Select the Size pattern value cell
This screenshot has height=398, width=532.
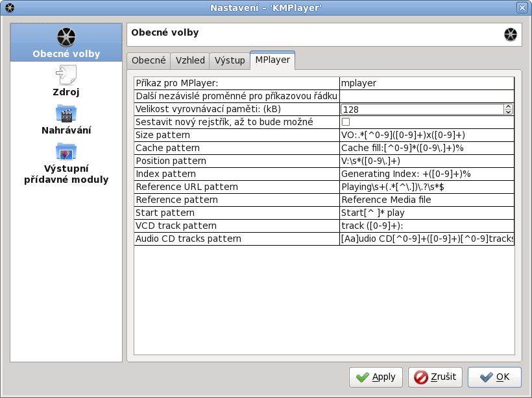[x=426, y=135]
